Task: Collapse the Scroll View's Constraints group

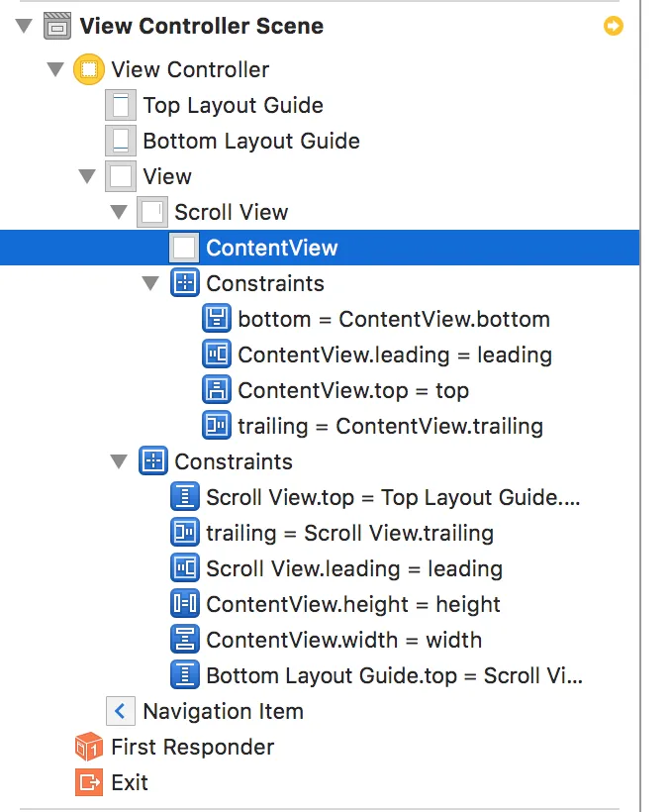Action: pyautogui.click(x=151, y=284)
